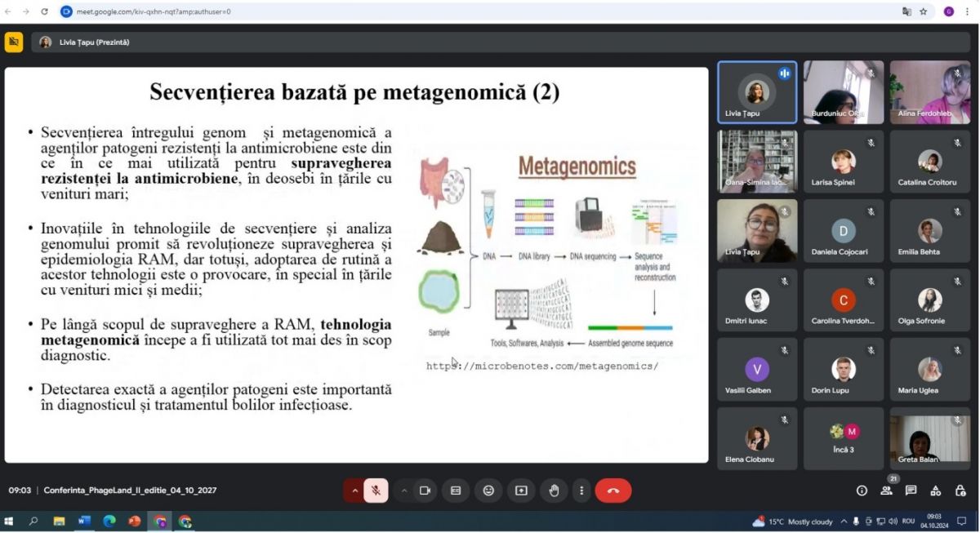Toggle closed captions button
This screenshot has height=533, width=980.
pos(456,491)
